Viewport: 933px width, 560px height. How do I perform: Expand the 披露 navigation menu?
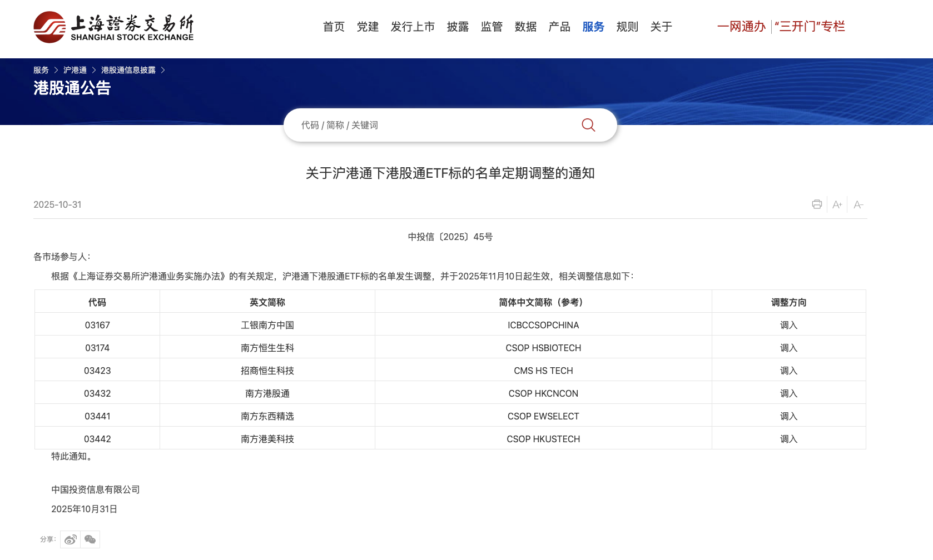click(458, 27)
